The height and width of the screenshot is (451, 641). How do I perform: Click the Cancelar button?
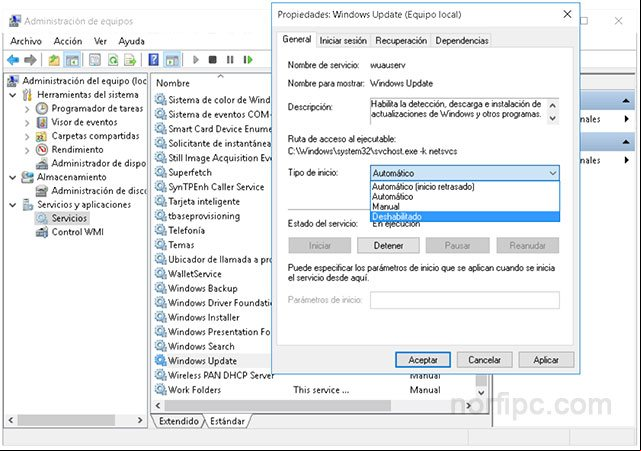484,360
